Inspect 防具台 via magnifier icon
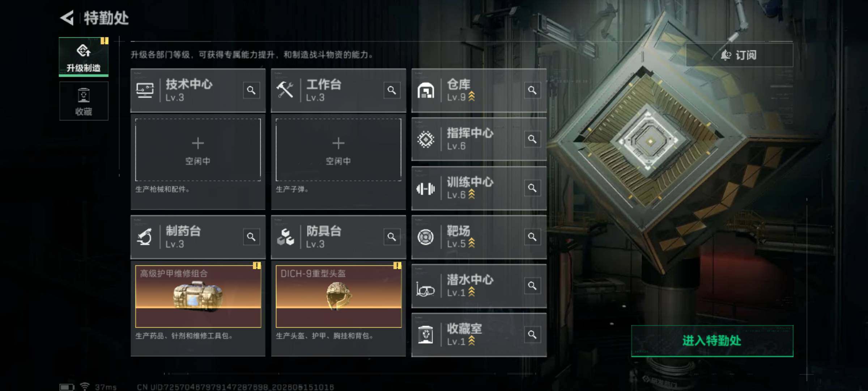868x391 pixels. pos(392,237)
